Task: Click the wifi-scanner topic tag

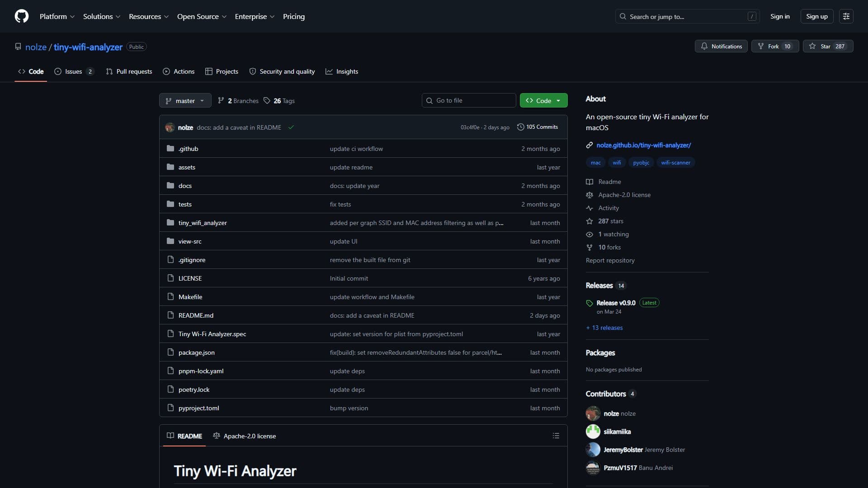Action: click(675, 163)
